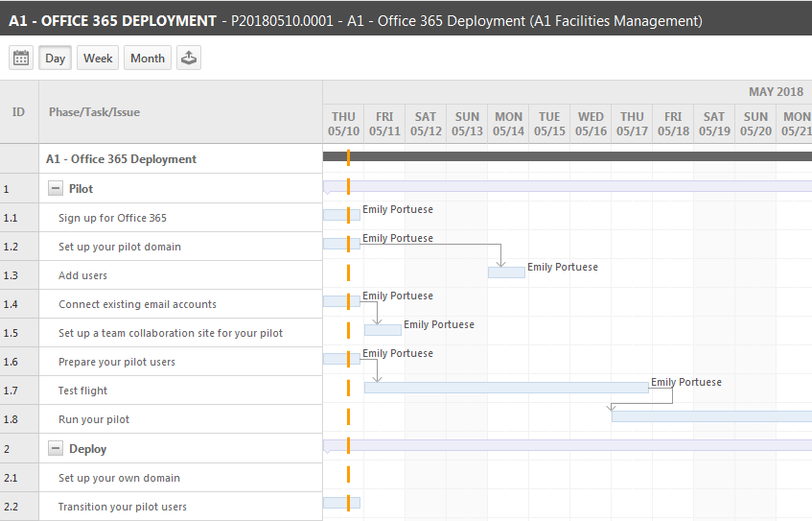The height and width of the screenshot is (521, 812).
Task: Collapse the Pilot phase
Action: [56, 188]
